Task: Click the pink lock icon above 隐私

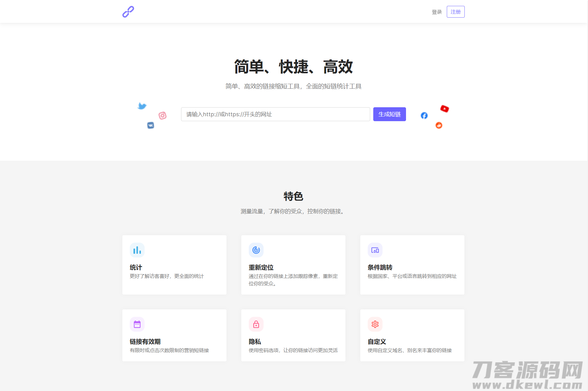Action: 256,324
